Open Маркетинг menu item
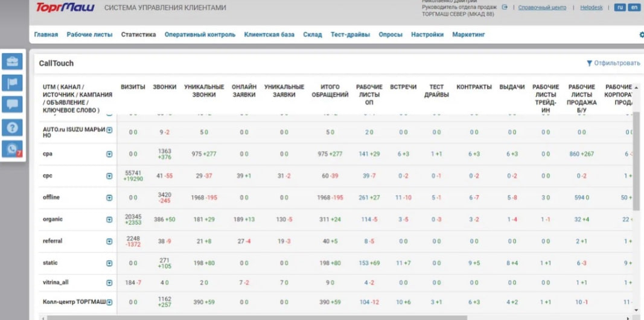Viewport: 644px width, 320px height. point(468,34)
